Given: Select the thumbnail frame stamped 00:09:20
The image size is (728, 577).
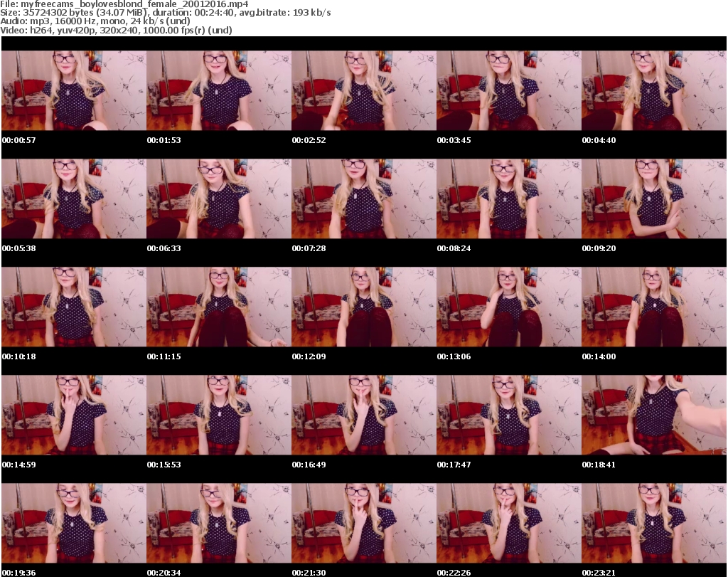Looking at the screenshot, I should [x=654, y=198].
